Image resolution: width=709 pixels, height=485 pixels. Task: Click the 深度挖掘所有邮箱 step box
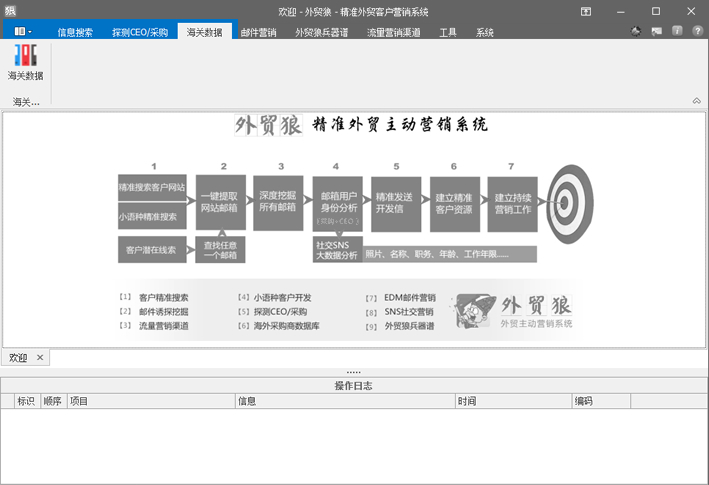tap(278, 202)
